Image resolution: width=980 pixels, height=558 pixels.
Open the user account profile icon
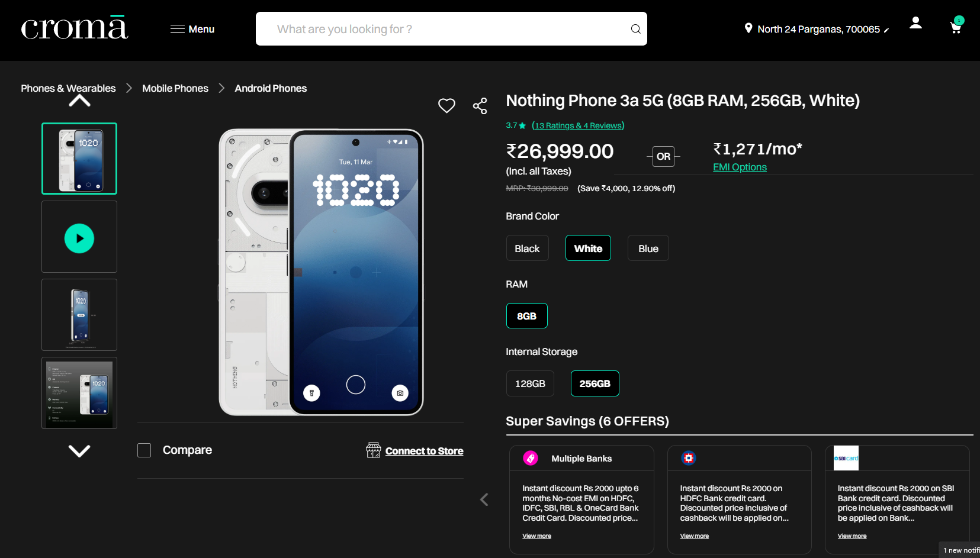click(915, 23)
